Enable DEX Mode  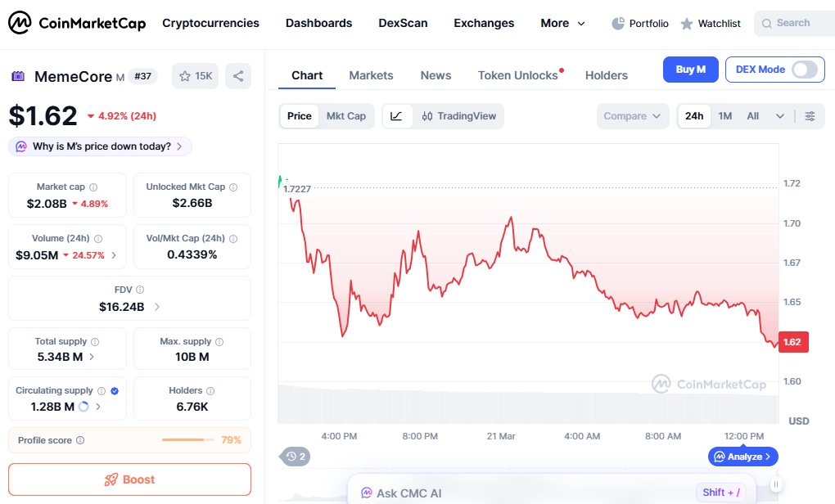[805, 70]
